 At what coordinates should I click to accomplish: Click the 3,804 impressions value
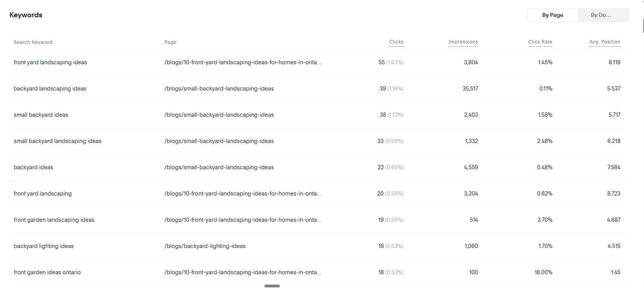coord(471,62)
